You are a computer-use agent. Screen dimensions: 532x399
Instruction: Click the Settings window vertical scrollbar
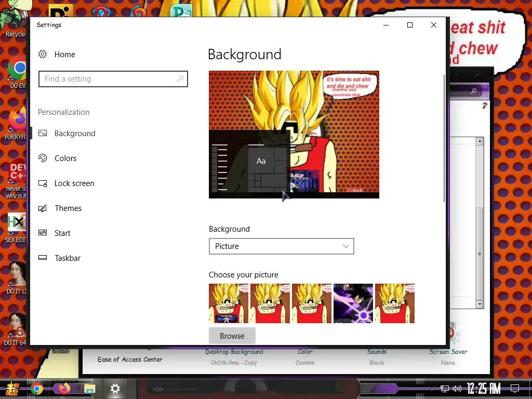click(x=444, y=138)
